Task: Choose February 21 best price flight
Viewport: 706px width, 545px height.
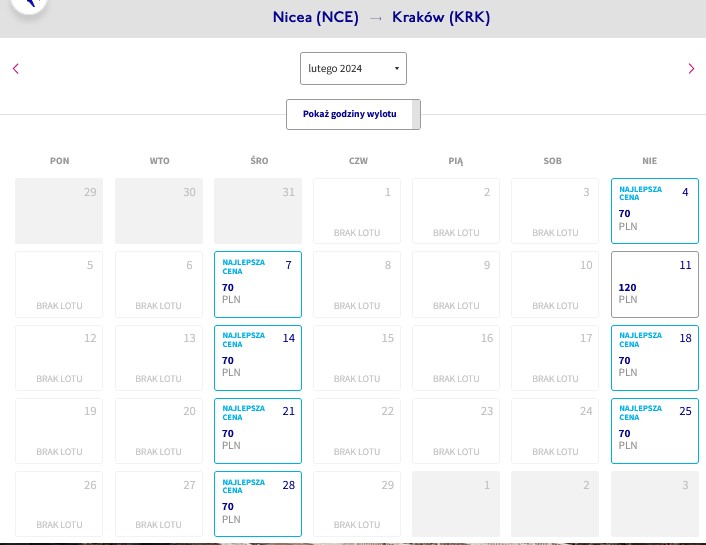Action: point(258,431)
